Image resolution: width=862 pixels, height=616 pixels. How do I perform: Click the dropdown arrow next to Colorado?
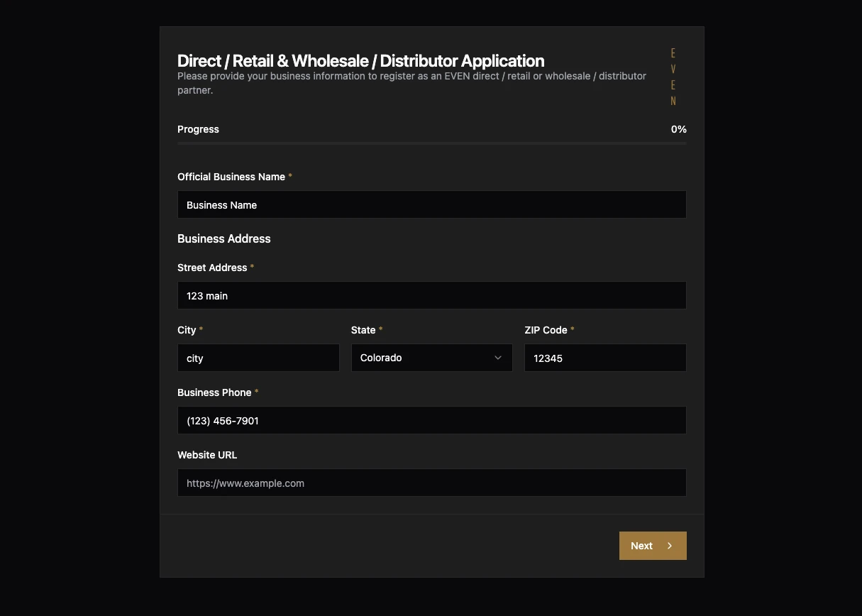pyautogui.click(x=497, y=358)
